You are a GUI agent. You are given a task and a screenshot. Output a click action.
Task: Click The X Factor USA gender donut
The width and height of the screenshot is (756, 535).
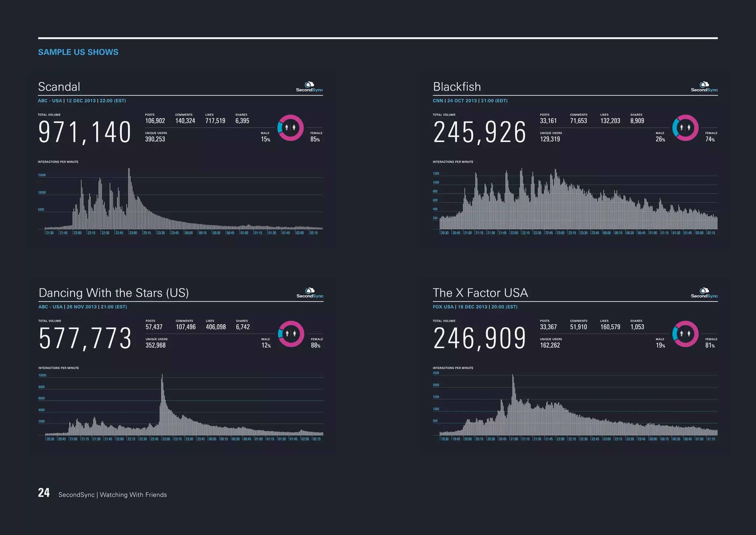point(685,334)
